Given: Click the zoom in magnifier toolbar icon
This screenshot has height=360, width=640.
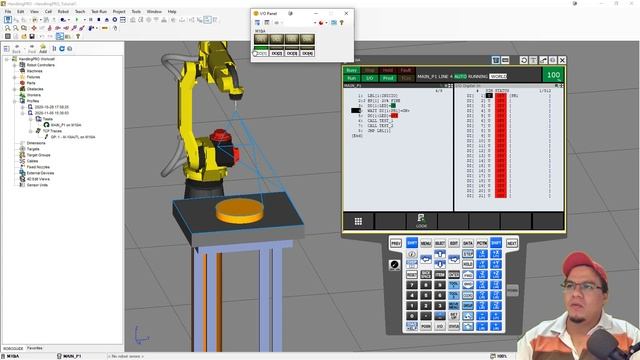Looking at the screenshot, I should (7, 28).
